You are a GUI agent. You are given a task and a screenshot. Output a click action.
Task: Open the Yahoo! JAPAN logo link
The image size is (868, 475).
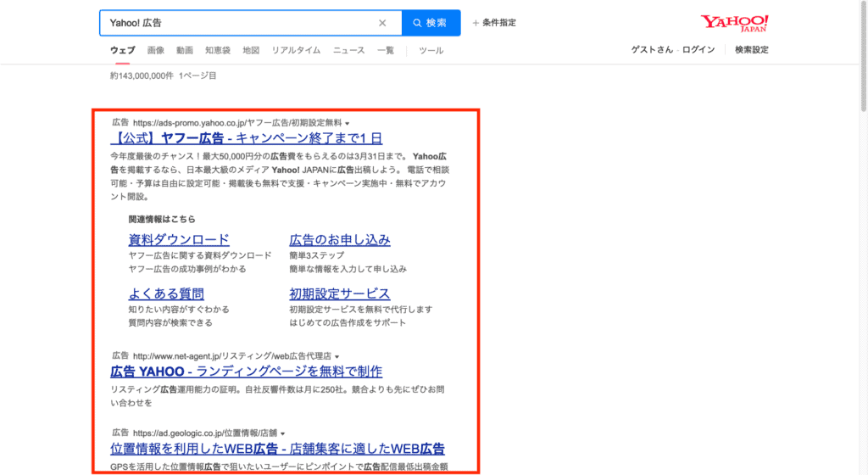pyautogui.click(x=735, y=23)
